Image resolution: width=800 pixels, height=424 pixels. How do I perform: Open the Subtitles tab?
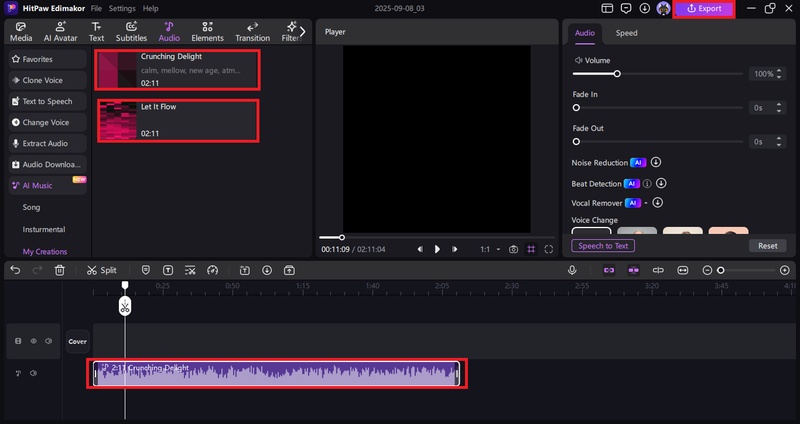coord(131,32)
